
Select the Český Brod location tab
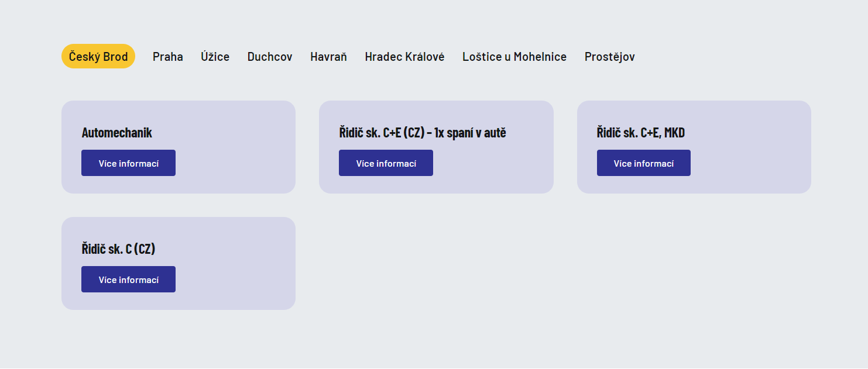point(98,57)
